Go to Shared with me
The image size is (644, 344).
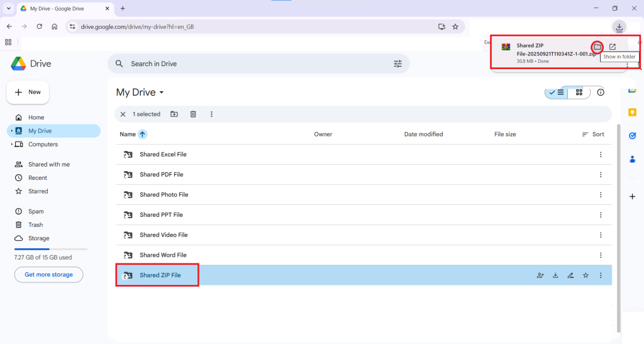(48, 164)
